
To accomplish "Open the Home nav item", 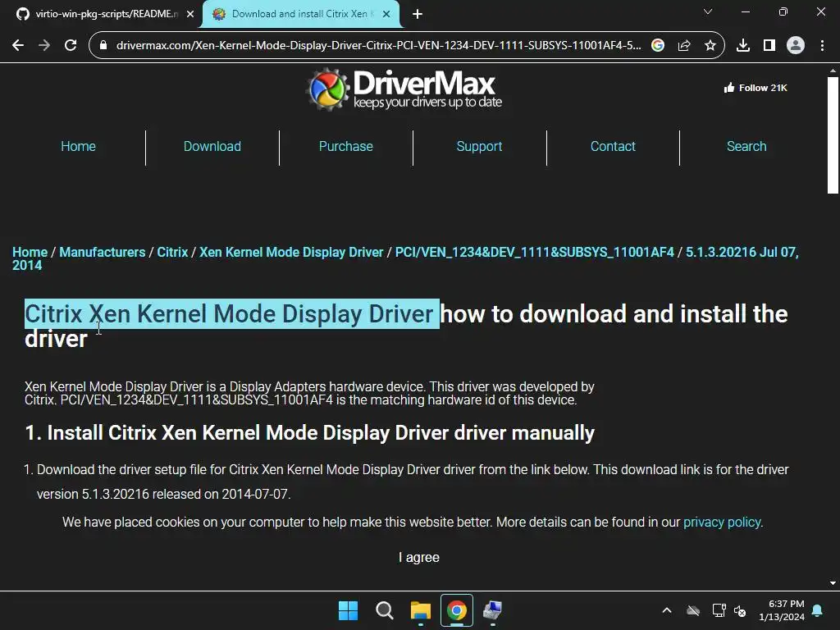I will [78, 146].
